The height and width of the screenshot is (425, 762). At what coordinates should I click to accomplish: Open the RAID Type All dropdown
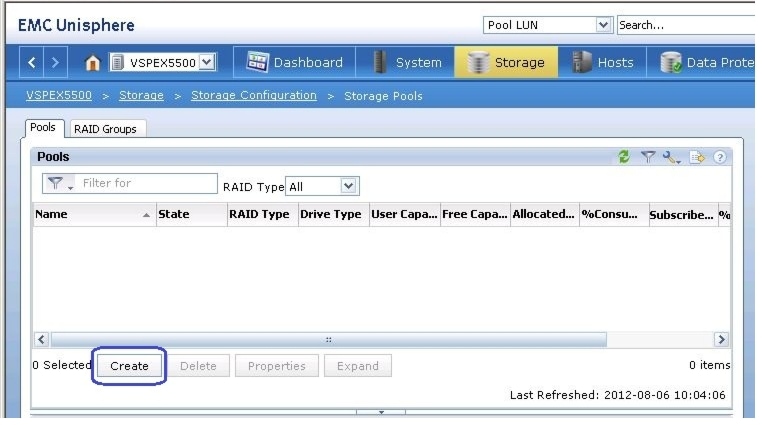322,186
